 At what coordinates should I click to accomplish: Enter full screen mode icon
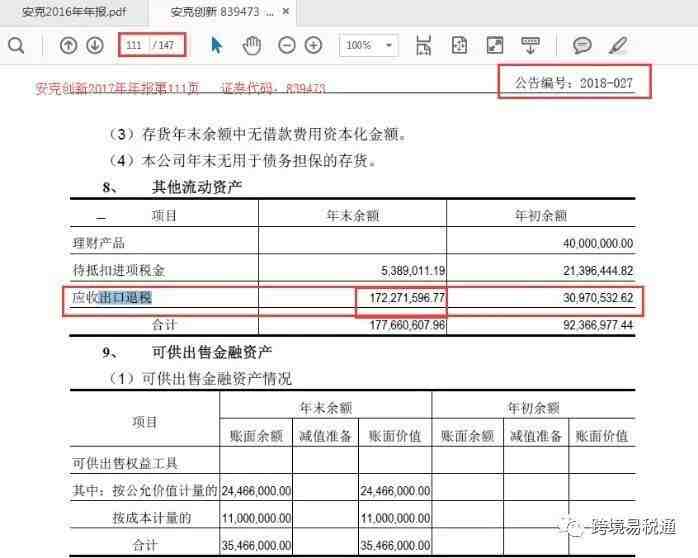494,46
